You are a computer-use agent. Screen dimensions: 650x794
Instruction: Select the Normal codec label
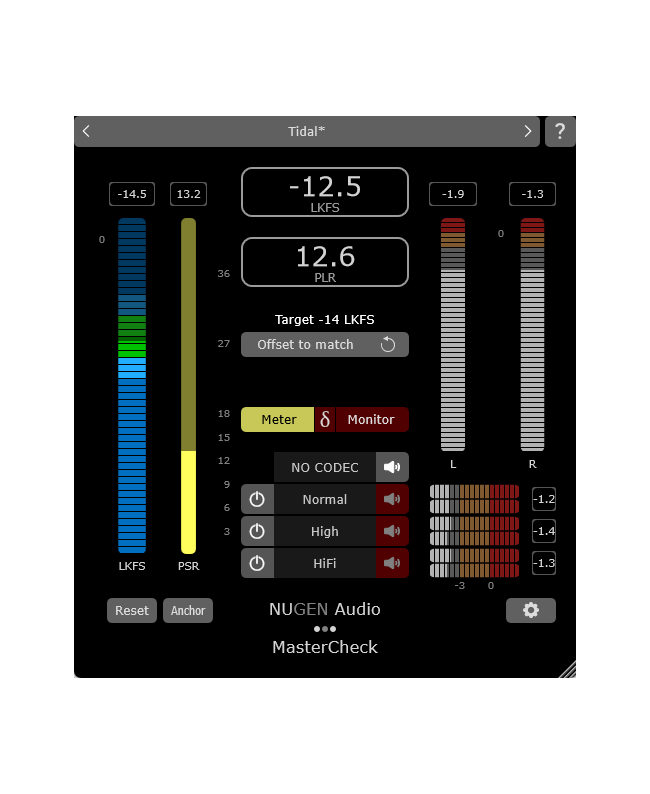[x=325, y=499]
